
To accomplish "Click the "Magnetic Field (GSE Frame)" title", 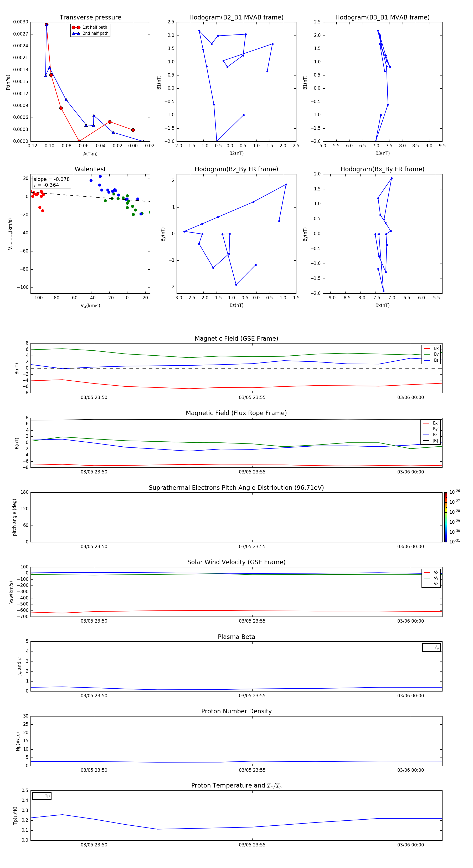I will pos(236,338).
